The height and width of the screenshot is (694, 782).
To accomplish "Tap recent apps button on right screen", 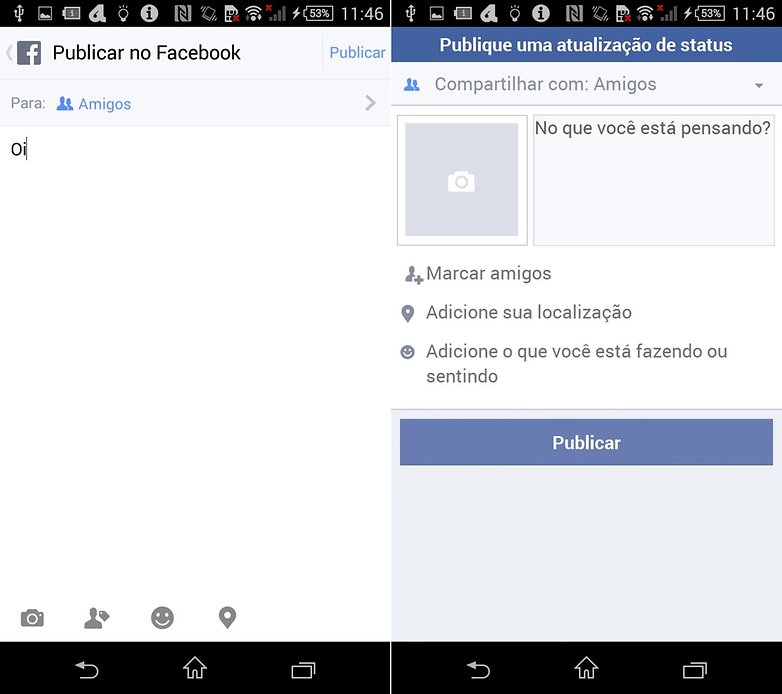I will pyautogui.click(x=695, y=670).
